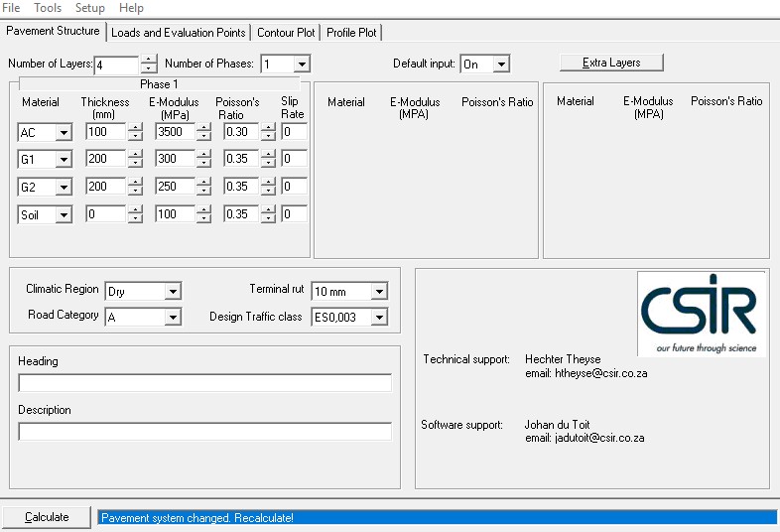This screenshot has height=532, width=780.
Task: Expand the Road Category dropdown
Action: tap(174, 317)
